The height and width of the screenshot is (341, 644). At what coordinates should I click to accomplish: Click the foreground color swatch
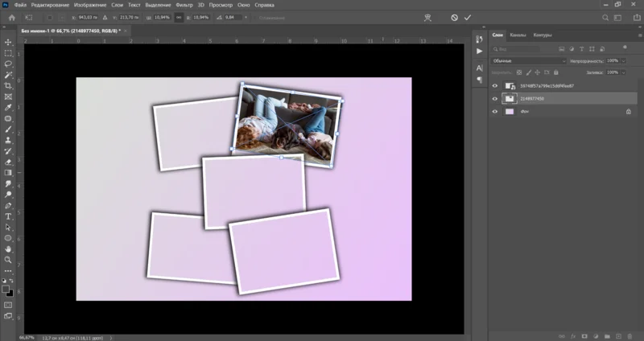[x=6, y=288]
